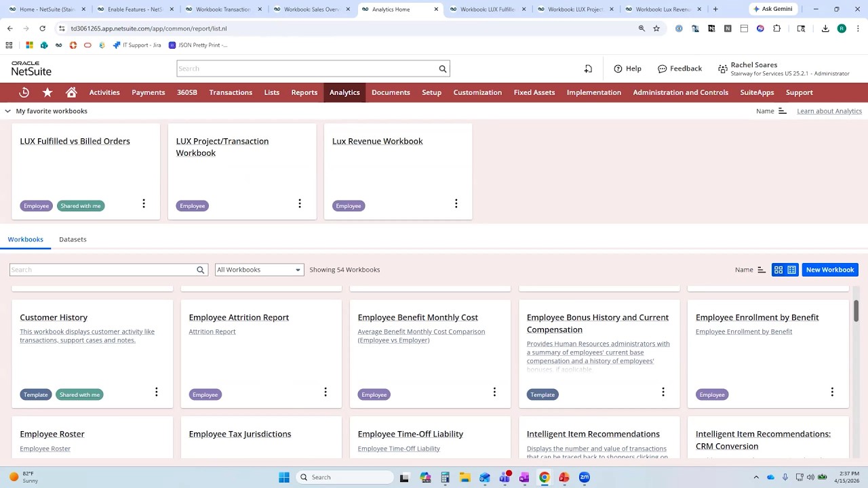
Task: Show hidden system tray icons
Action: coord(756,477)
